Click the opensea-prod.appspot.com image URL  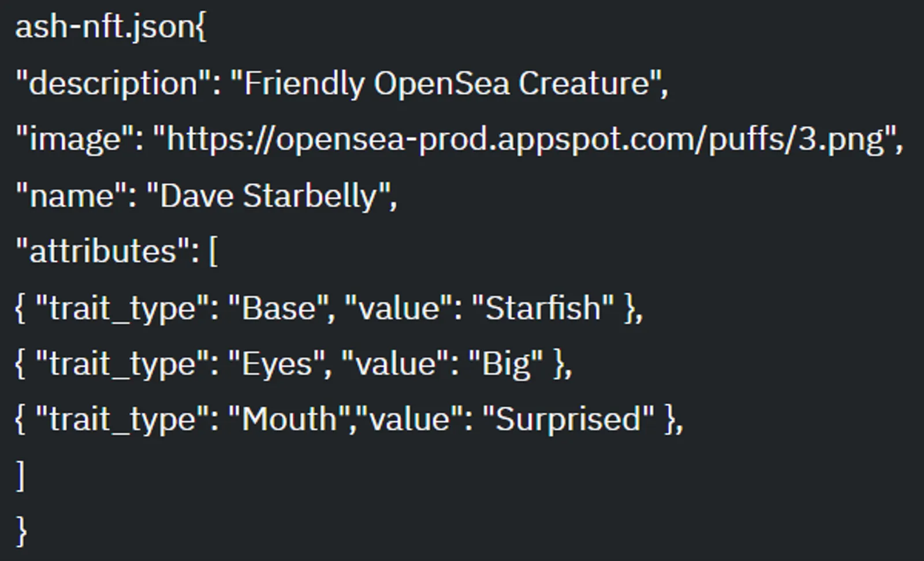[525, 139]
